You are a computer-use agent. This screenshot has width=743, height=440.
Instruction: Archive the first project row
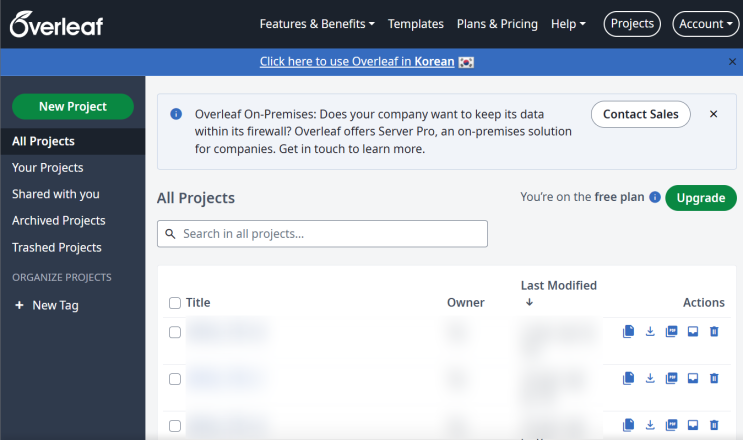tap(693, 332)
